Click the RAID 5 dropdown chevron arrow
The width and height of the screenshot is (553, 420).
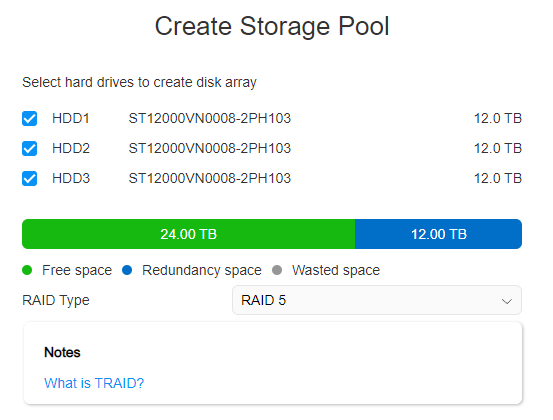pyautogui.click(x=507, y=301)
